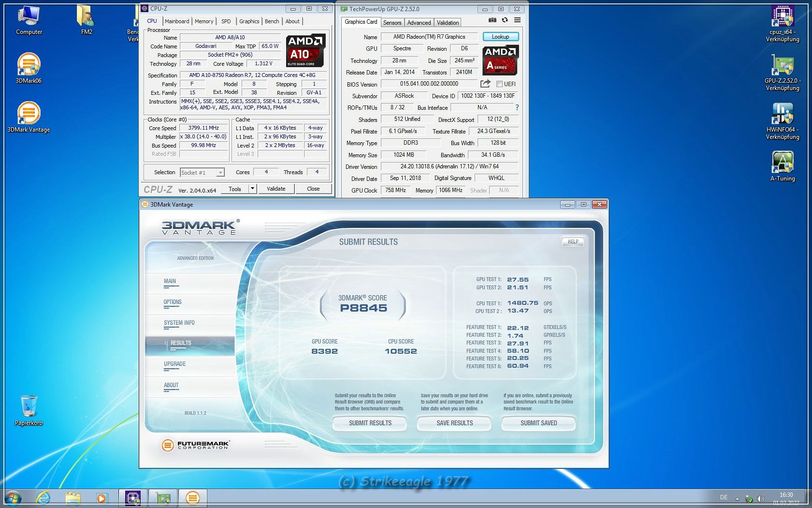Open the MAIN section in 3DMark Vantage
This screenshot has height=508, width=812.
tap(190, 283)
